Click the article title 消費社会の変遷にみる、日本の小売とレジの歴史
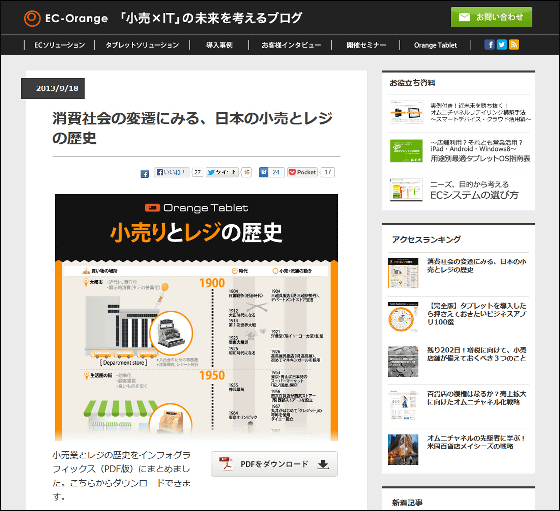Viewport: 560px width, 511px height. pyautogui.click(x=193, y=128)
